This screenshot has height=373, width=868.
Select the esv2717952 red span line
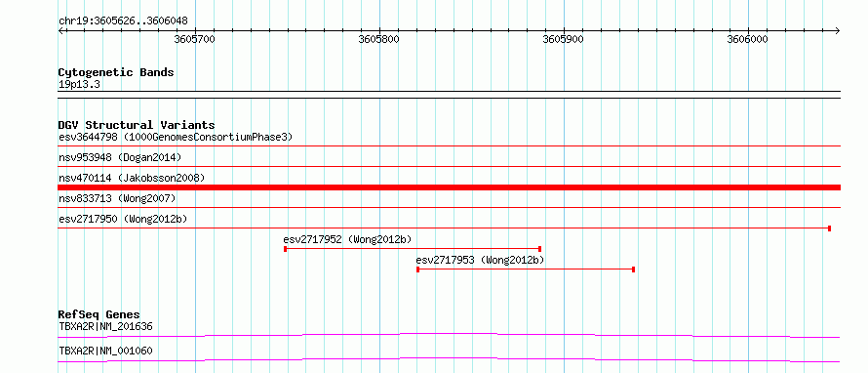coord(413,249)
